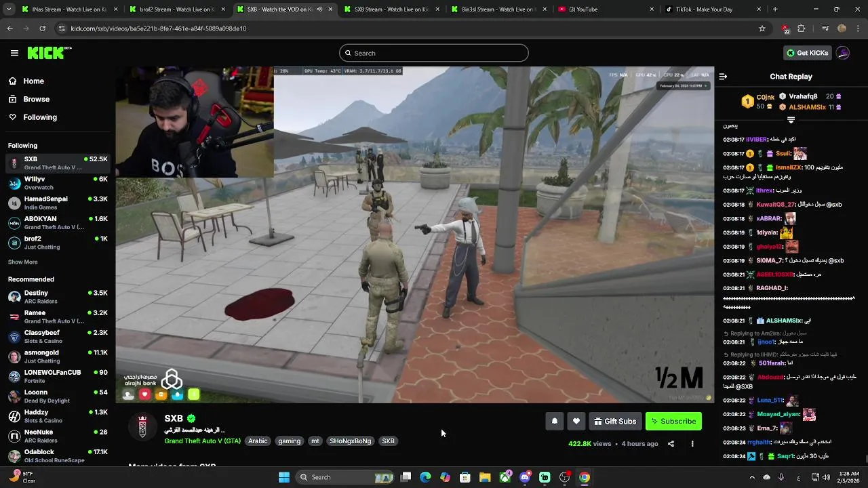Viewport: 868px width, 488px height.
Task: Open the hamburger menu beside the Kick logo
Action: point(14,53)
